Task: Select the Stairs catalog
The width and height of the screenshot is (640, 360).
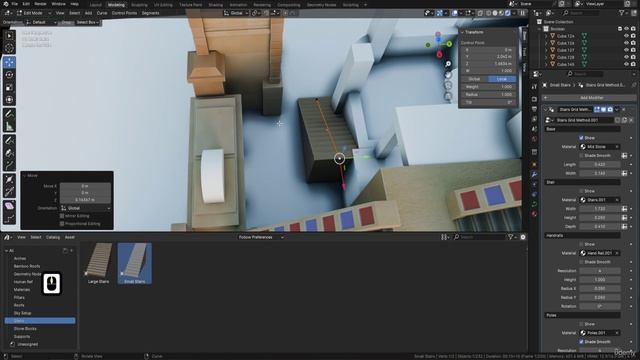Action: point(40,321)
